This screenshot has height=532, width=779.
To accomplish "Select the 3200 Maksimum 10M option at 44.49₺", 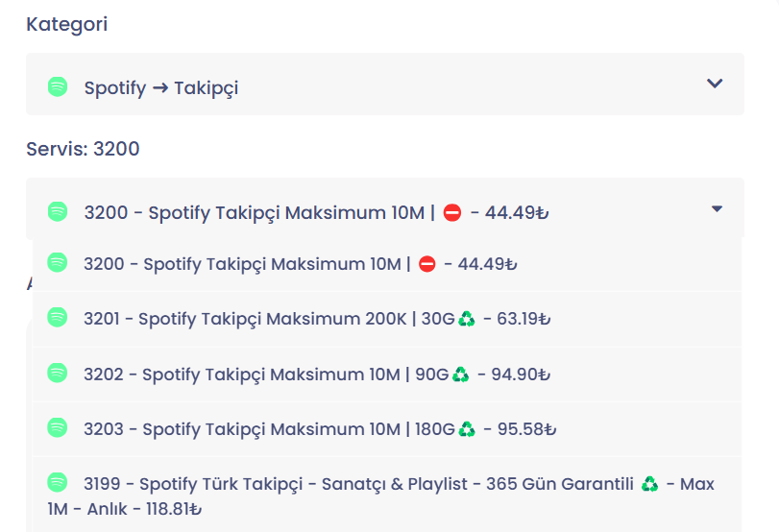I will pos(387,264).
